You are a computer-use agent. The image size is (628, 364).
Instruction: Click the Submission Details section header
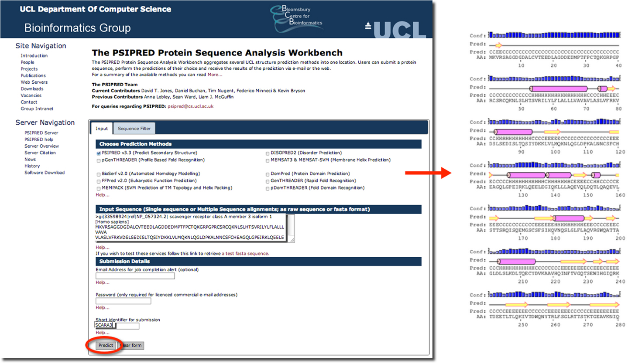[258, 262]
